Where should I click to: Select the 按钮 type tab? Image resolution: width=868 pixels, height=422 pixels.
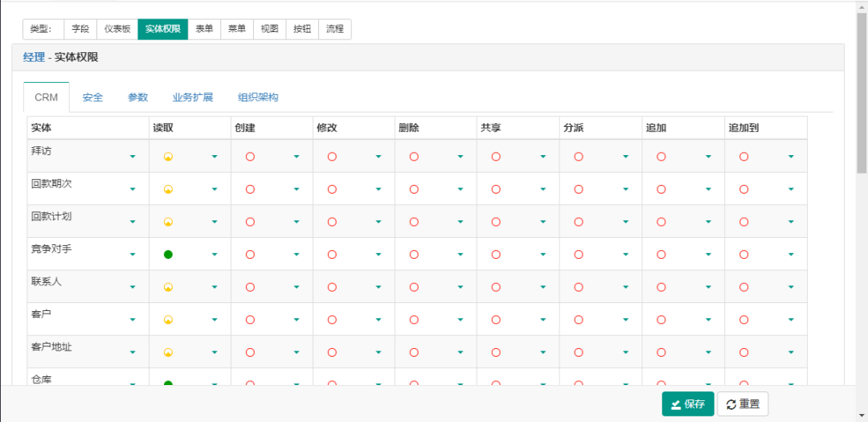(302, 30)
